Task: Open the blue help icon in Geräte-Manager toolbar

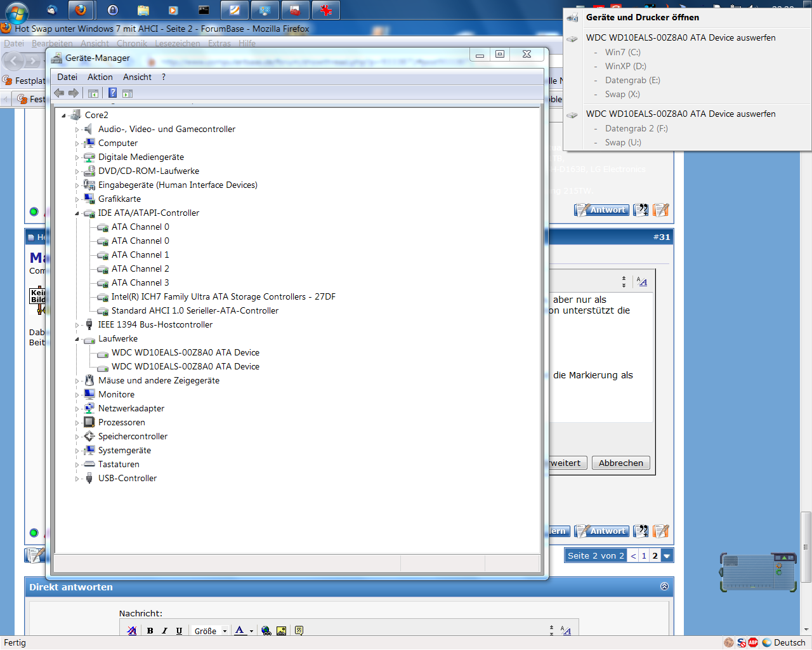Action: tap(112, 93)
